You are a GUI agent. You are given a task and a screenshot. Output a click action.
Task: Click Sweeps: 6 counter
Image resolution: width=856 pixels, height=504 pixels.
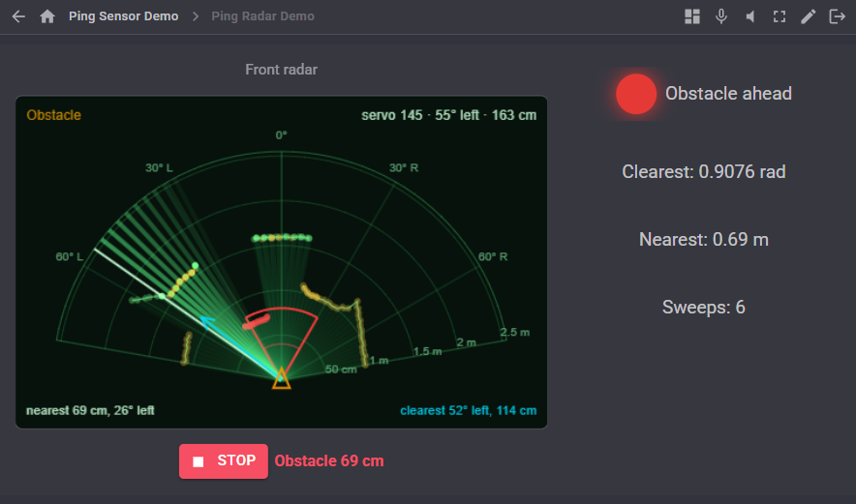[x=704, y=307]
